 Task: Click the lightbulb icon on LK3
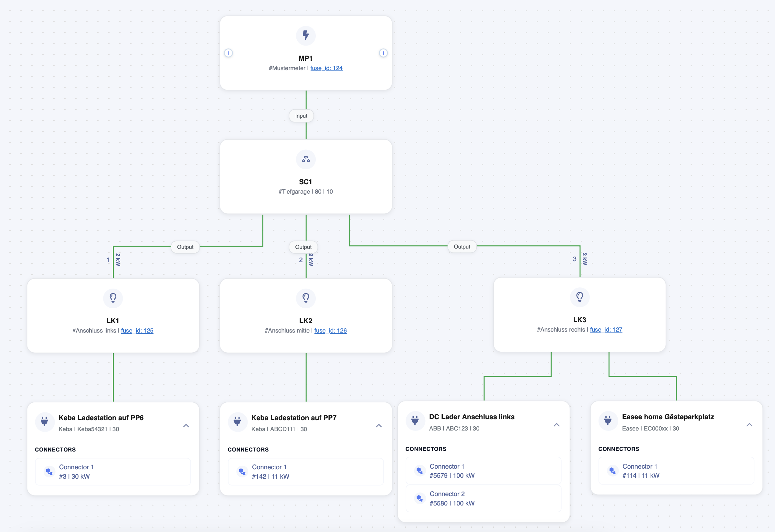point(579,297)
